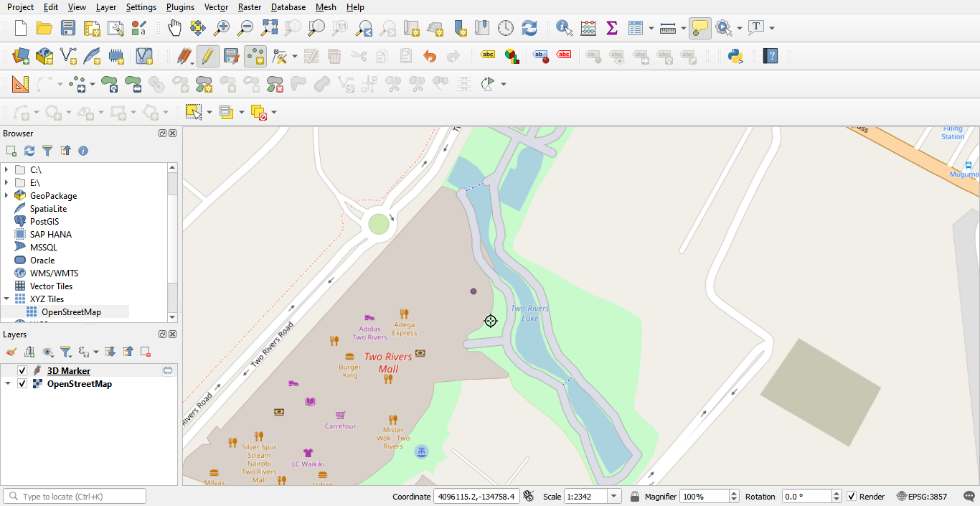Toggle OpenStreetMap layer visibility checkbox

(22, 384)
